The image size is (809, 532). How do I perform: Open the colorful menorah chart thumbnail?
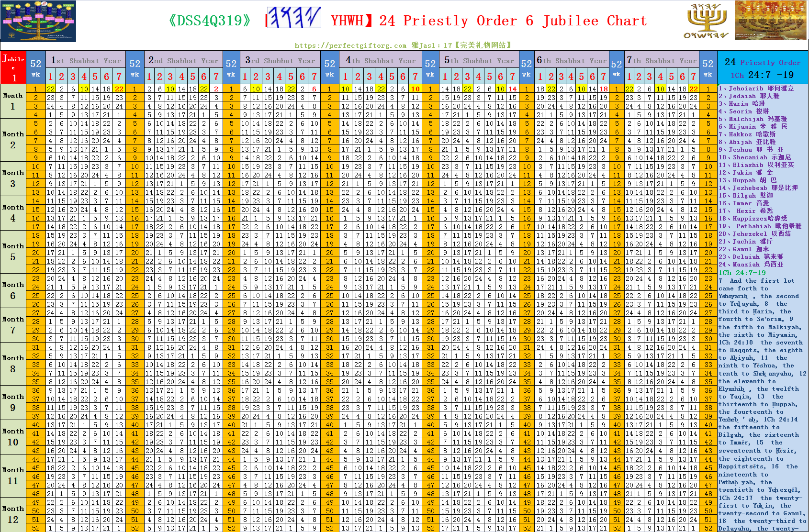click(38, 21)
